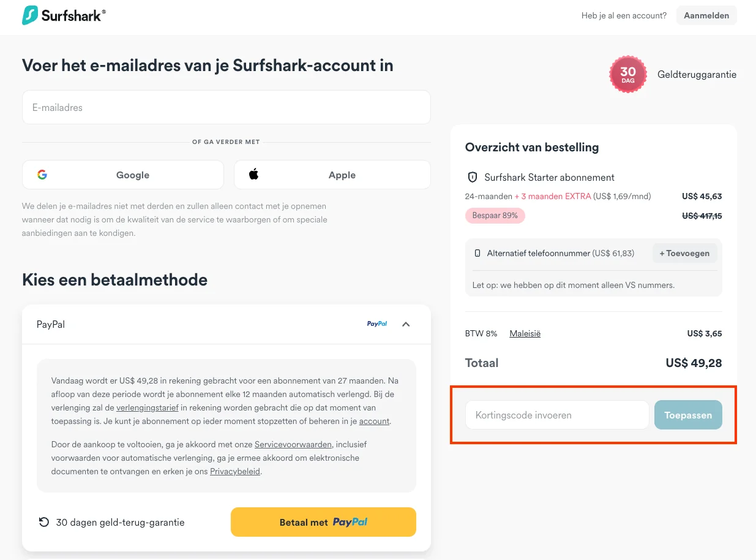Click the money-back refresh icon
Image resolution: width=756 pixels, height=560 pixels.
point(43,521)
